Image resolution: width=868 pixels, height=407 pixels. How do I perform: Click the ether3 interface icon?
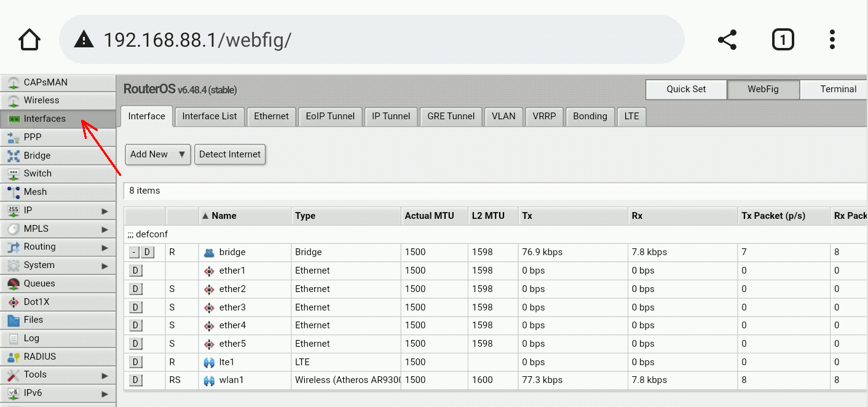[x=209, y=307]
